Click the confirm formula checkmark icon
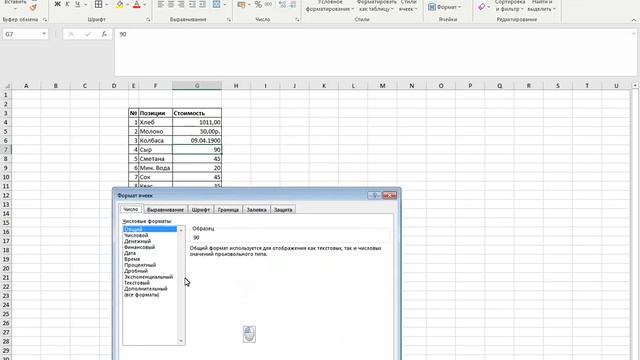The image size is (640, 360). point(87,34)
